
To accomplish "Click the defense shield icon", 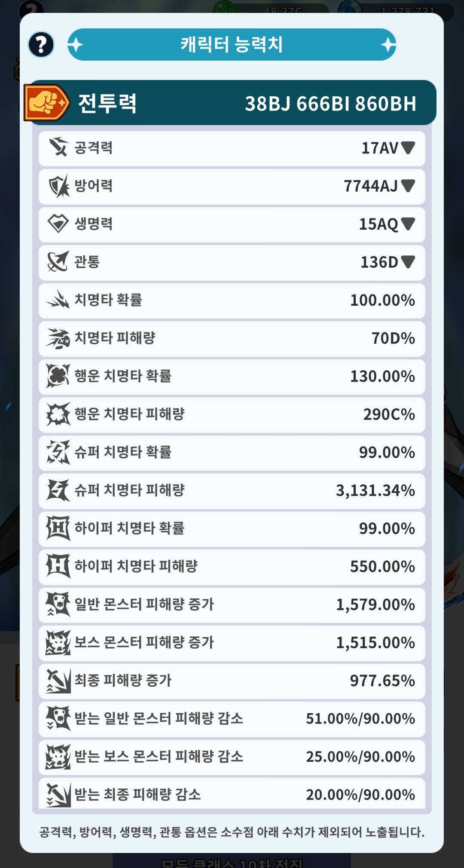I will tap(58, 186).
